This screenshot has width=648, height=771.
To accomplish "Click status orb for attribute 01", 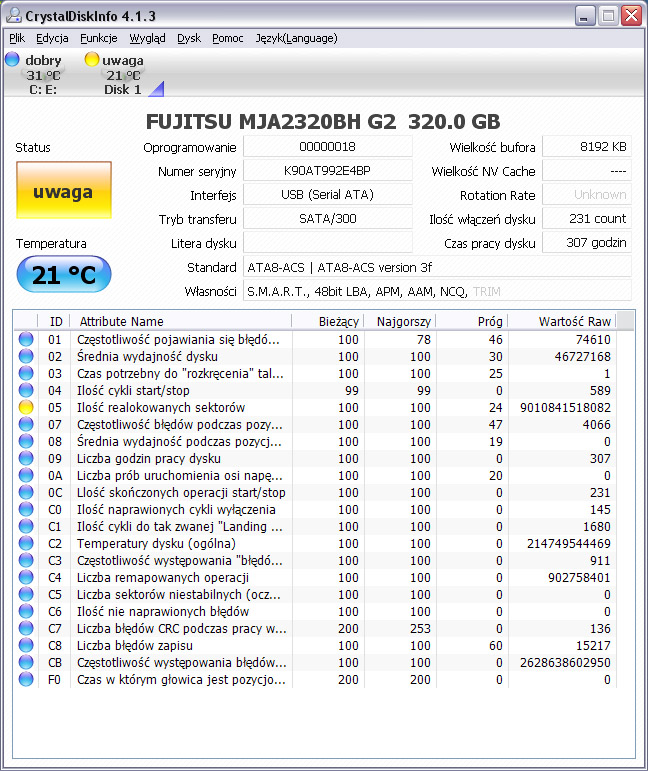I will [26, 339].
